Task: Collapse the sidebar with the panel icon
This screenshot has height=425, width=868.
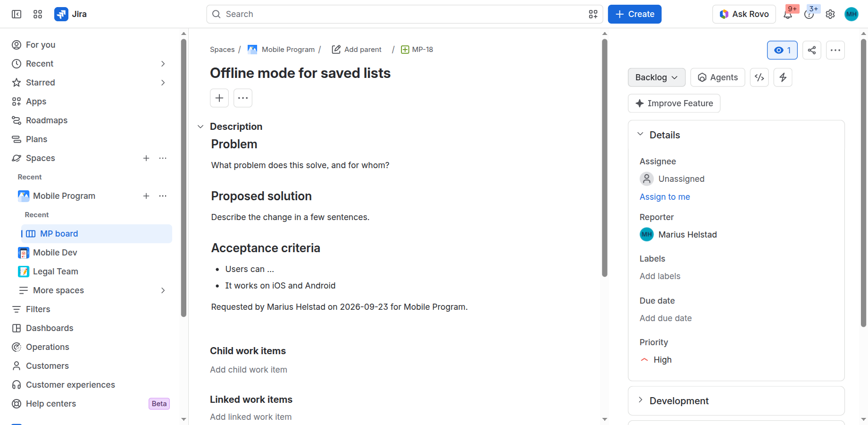Action: (x=17, y=14)
